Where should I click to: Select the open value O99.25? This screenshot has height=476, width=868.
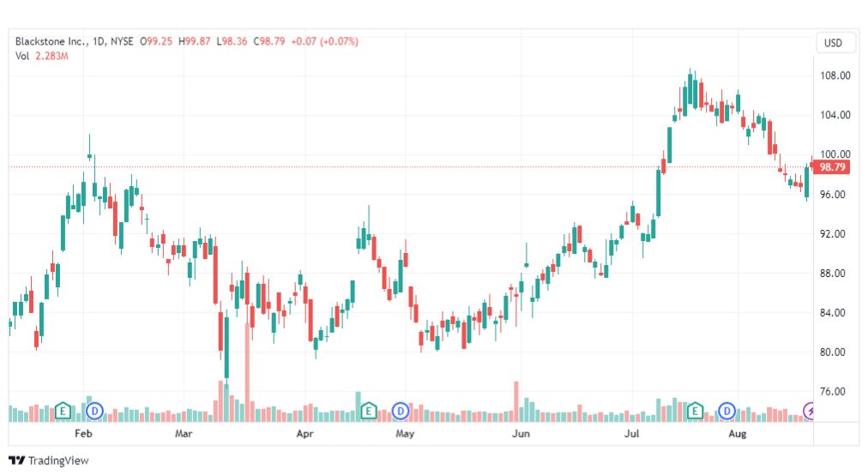point(156,41)
